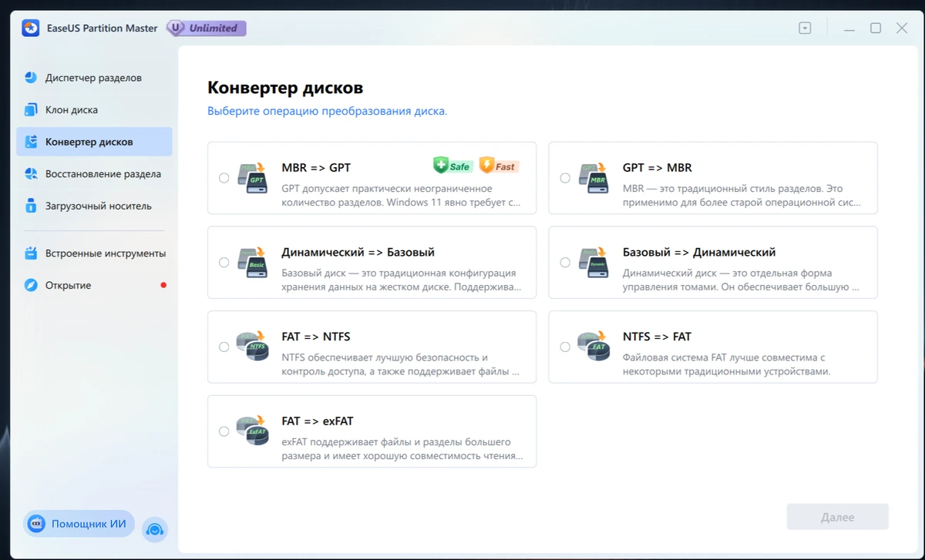Click the GPT to MBR disk icon
925x560 pixels.
(593, 177)
